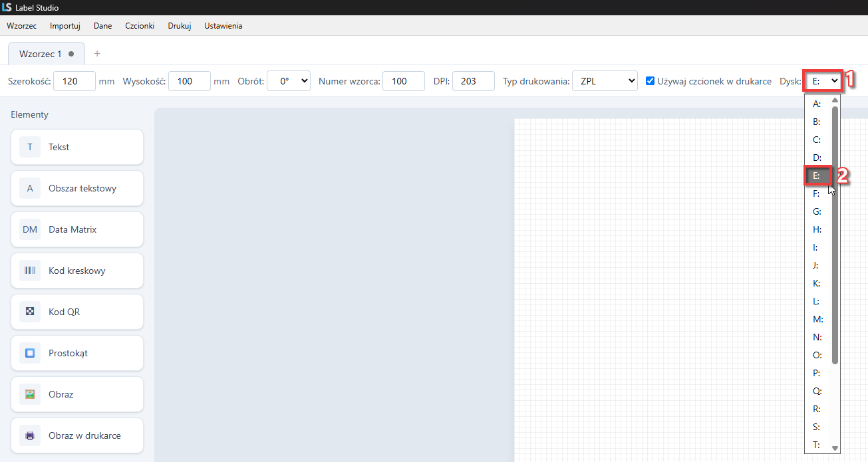Add a Prostokąt element

click(x=77, y=353)
